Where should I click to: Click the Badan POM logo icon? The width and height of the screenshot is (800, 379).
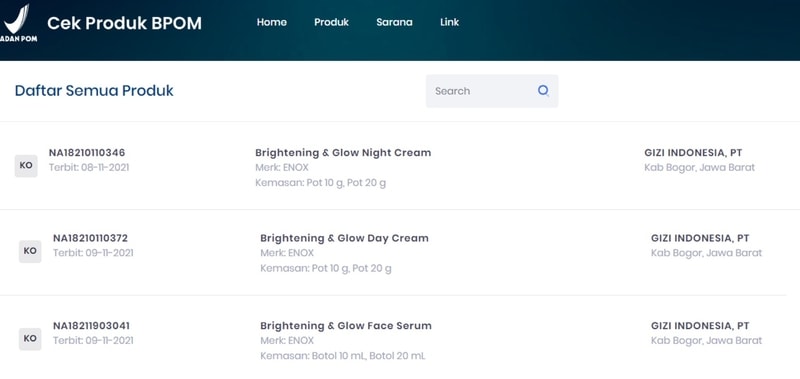(x=18, y=23)
